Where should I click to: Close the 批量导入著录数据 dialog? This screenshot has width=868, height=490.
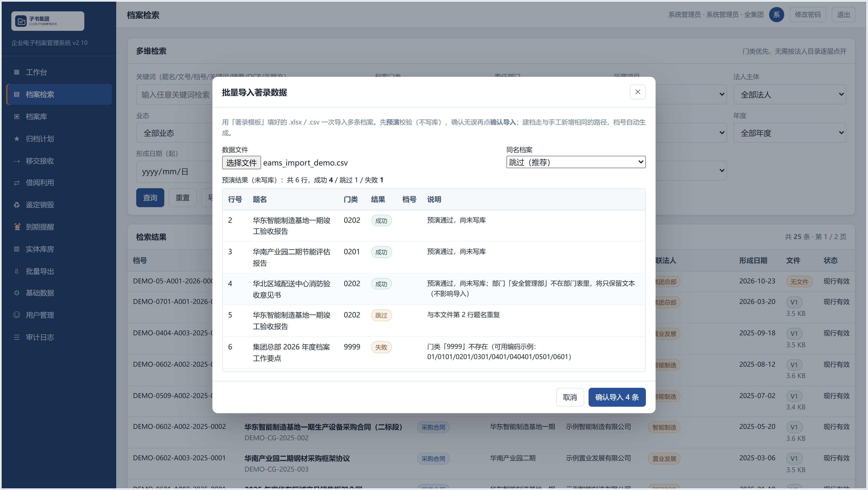pyautogui.click(x=637, y=92)
